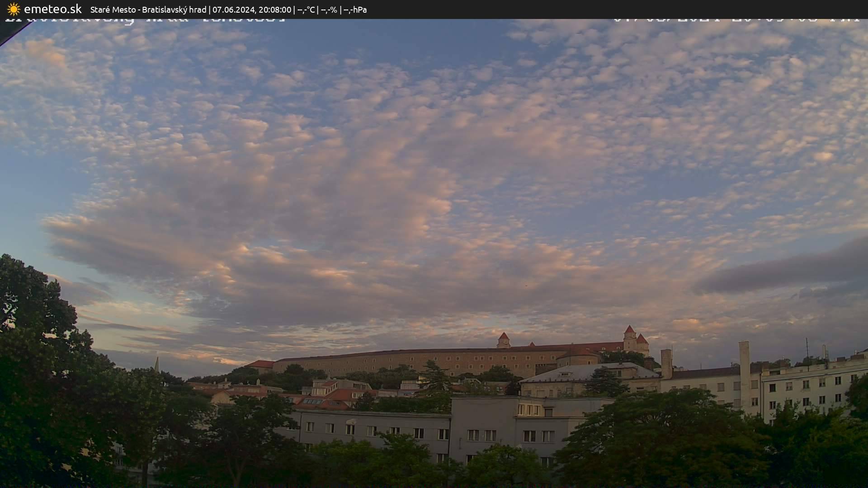Click the left red-roofed castle tower
Screen dimensions: 868x488
(503, 340)
